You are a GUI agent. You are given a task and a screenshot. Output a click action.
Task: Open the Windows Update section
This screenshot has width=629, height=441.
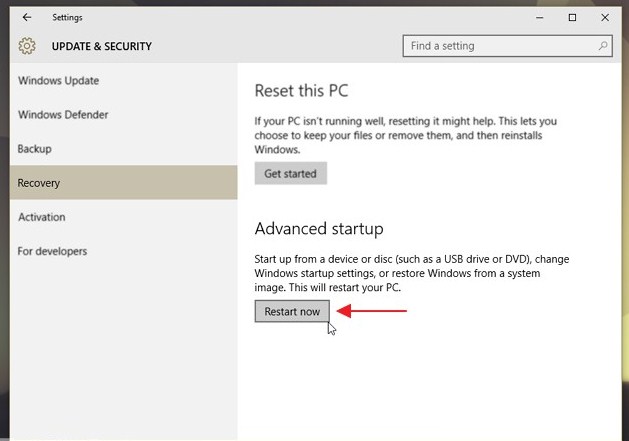click(x=58, y=81)
